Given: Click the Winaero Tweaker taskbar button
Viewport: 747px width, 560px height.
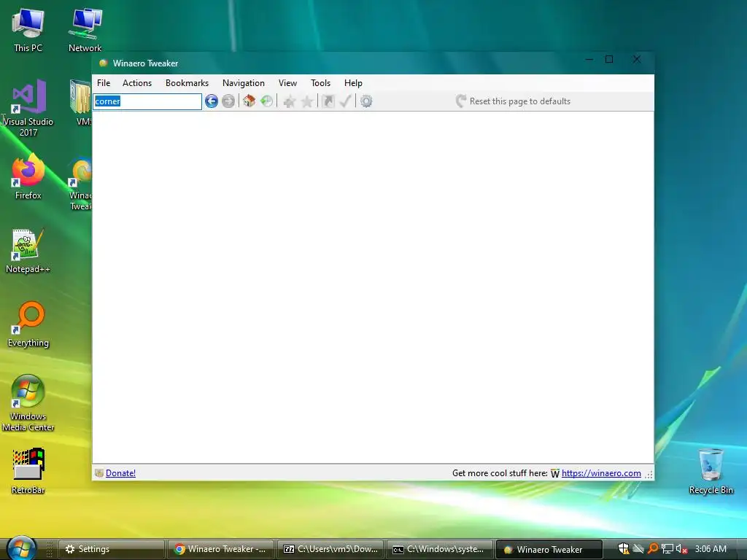Looking at the screenshot, I should [549, 549].
